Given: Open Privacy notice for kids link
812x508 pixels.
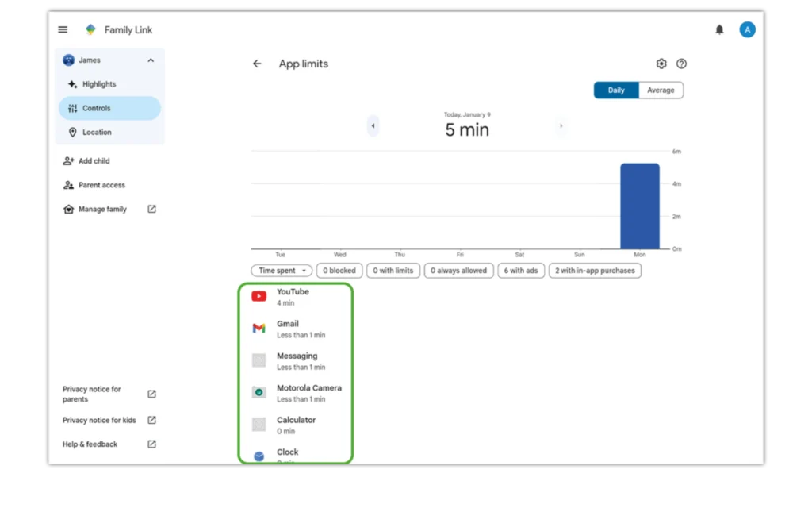Looking at the screenshot, I should point(99,421).
